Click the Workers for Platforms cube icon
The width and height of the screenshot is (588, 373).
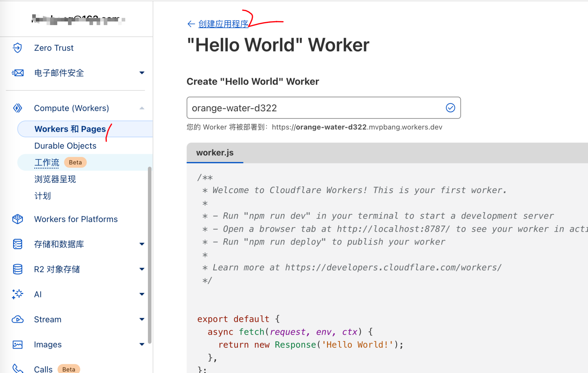[x=17, y=219]
